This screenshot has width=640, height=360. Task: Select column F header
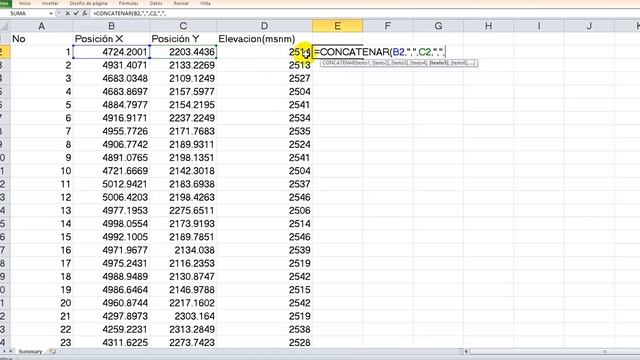(388, 27)
